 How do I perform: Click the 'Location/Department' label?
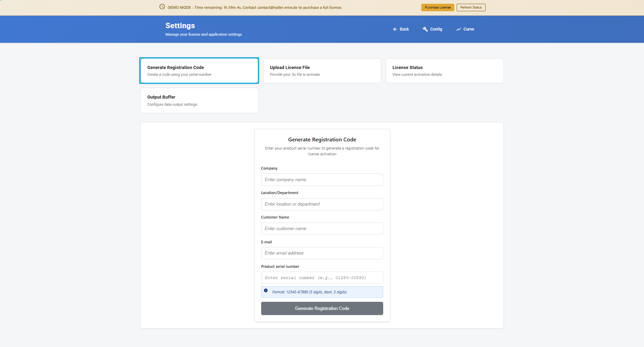point(279,193)
